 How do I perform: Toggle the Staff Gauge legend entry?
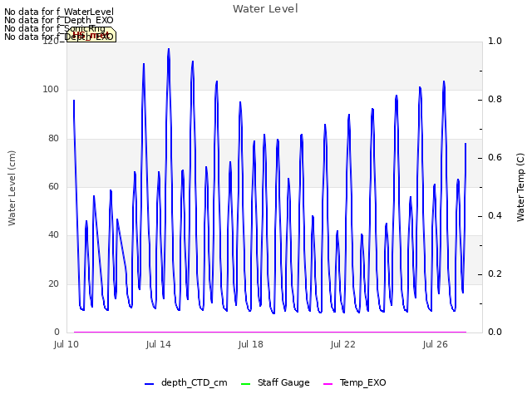[x=275, y=382]
